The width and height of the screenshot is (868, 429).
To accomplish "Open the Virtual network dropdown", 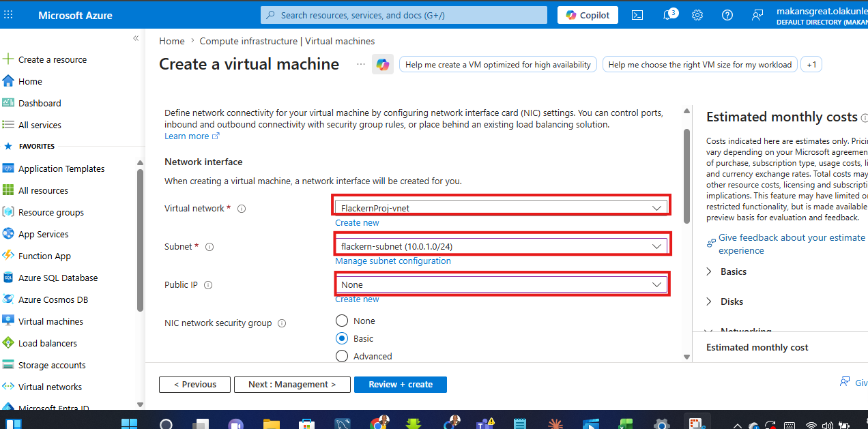I will pos(502,207).
